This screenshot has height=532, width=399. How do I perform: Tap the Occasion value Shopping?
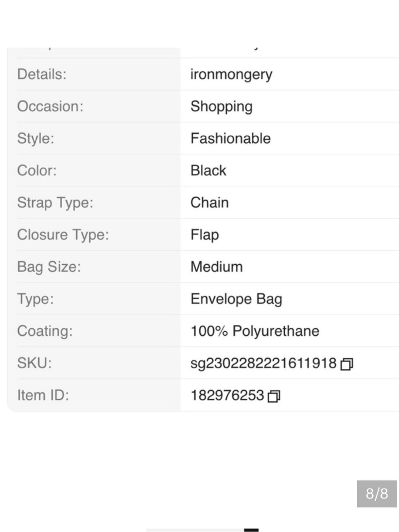(x=221, y=107)
